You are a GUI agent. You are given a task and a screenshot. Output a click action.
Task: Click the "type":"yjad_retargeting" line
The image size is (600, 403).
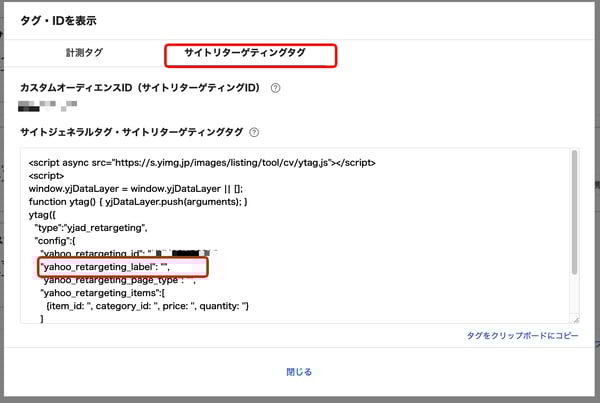(x=91, y=228)
